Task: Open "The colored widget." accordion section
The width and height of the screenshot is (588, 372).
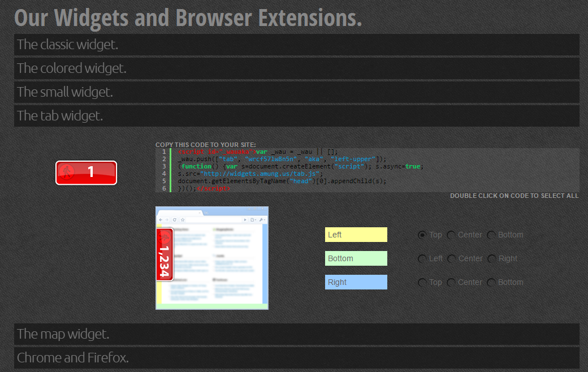Action: point(297,68)
